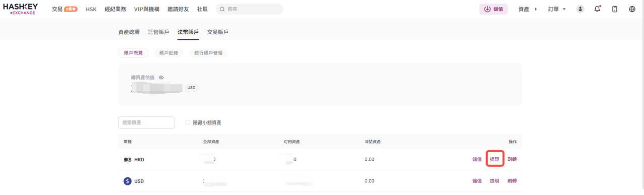This screenshot has width=644, height=195.
Task: Open the 經紀業務 menu item
Action: click(x=115, y=9)
